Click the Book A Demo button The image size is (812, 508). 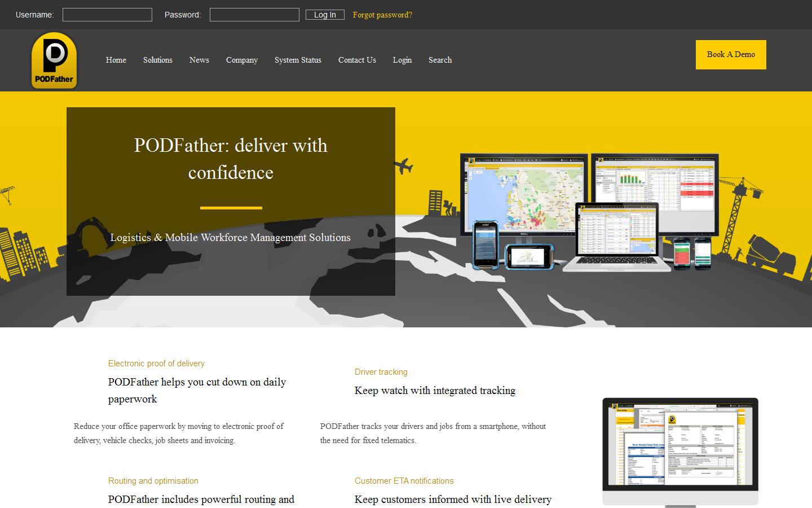click(731, 55)
